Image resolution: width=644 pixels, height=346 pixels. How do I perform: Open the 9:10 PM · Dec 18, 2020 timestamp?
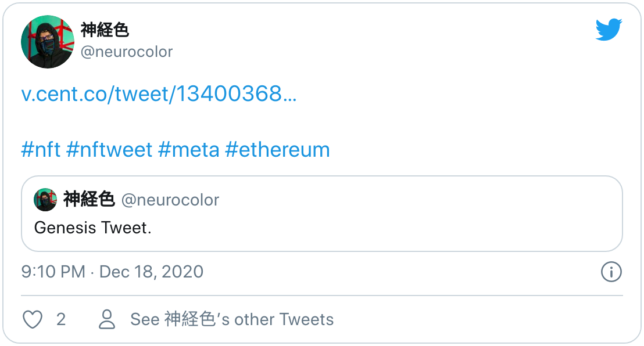tap(113, 272)
